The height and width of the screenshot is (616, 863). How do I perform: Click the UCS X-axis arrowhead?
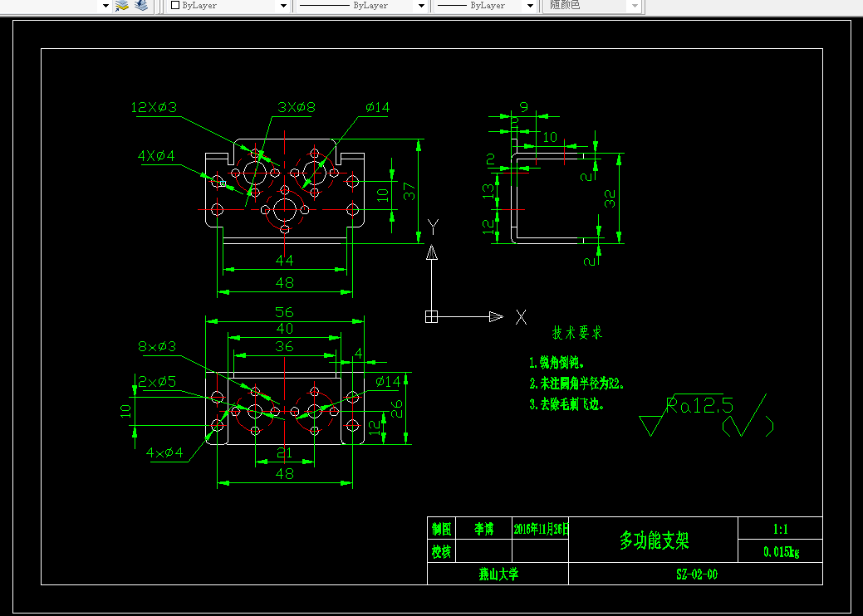point(496,317)
